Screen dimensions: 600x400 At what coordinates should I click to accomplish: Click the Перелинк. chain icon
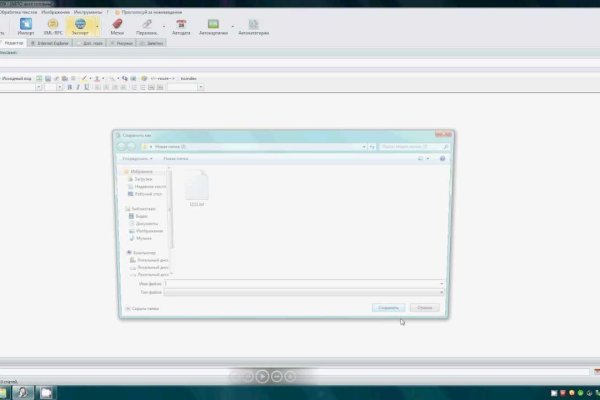pyautogui.click(x=147, y=23)
